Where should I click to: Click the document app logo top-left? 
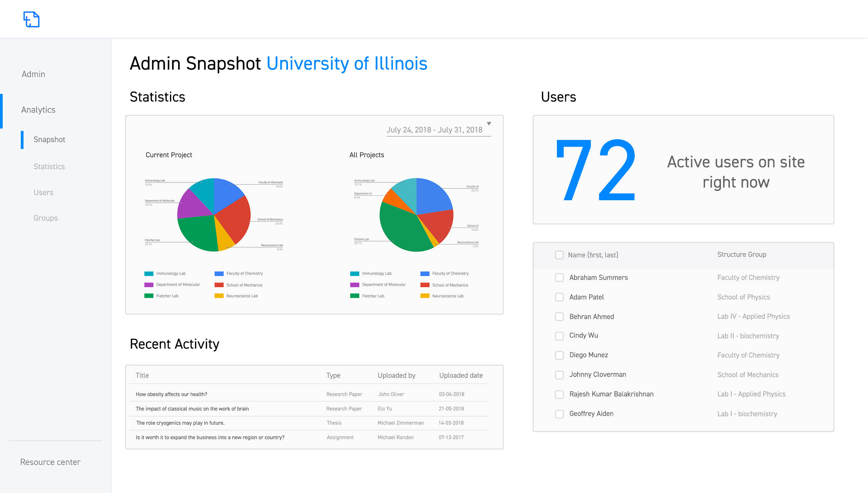tap(31, 19)
